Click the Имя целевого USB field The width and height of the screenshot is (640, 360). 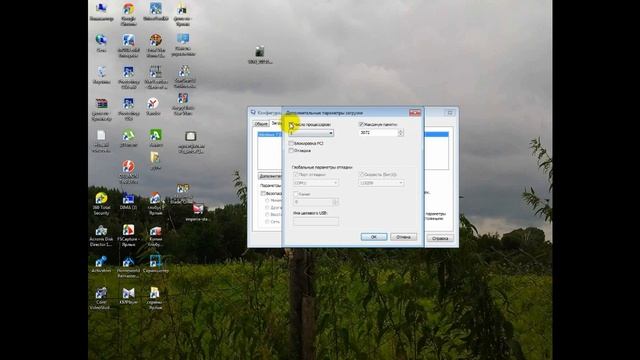316,222
